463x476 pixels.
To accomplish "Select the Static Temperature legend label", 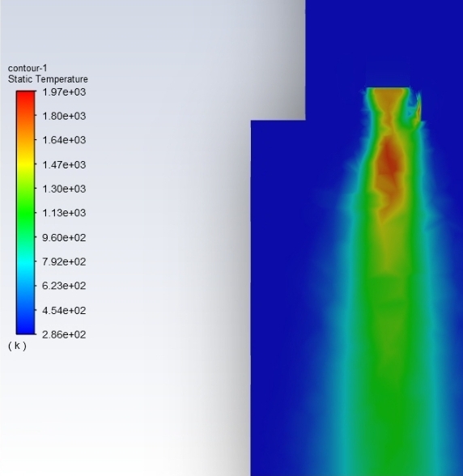I will (x=48, y=79).
